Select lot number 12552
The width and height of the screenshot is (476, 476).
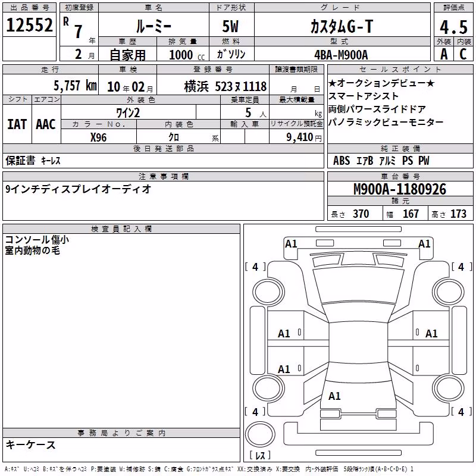coord(29,24)
